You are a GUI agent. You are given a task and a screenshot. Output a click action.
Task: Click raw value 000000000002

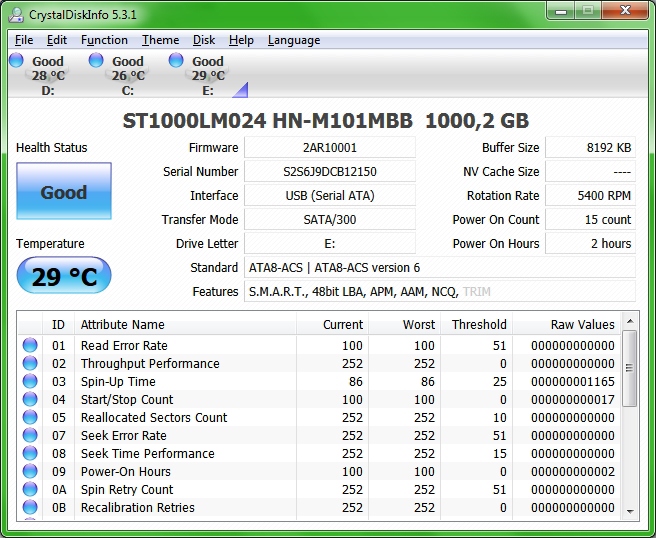573,471
